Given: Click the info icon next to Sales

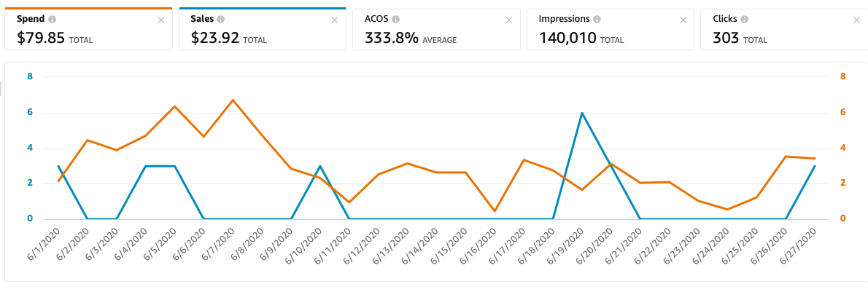Looking at the screenshot, I should [221, 20].
